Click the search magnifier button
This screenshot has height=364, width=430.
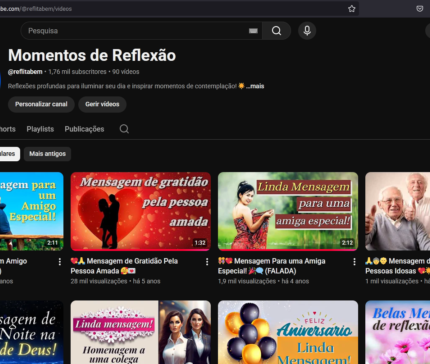pos(276,31)
